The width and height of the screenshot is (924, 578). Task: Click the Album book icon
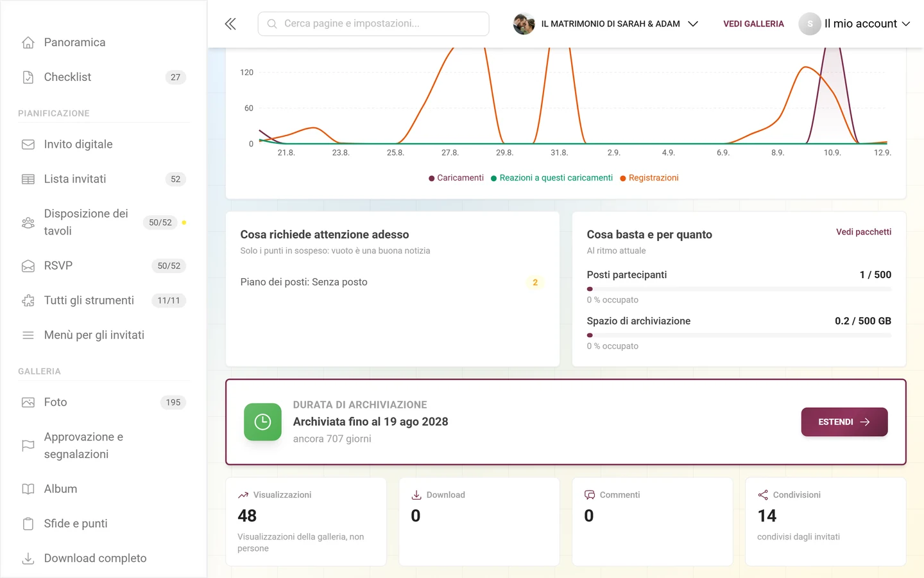pos(28,489)
